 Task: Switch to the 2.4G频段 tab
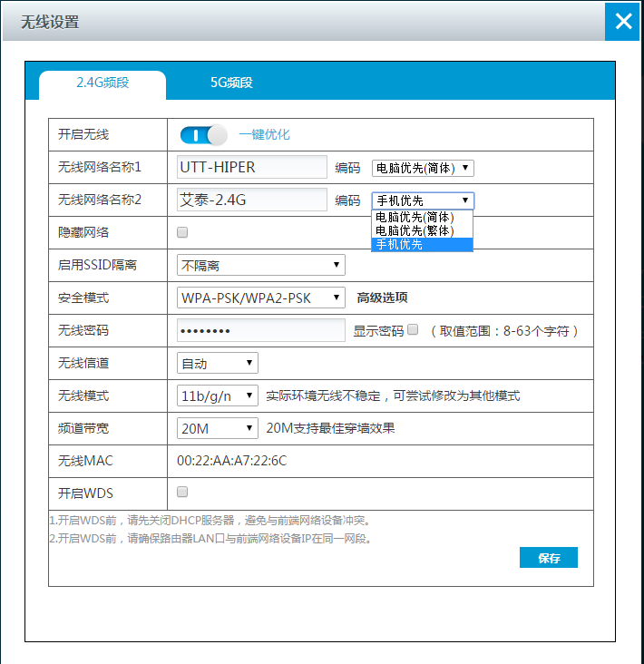tap(102, 83)
